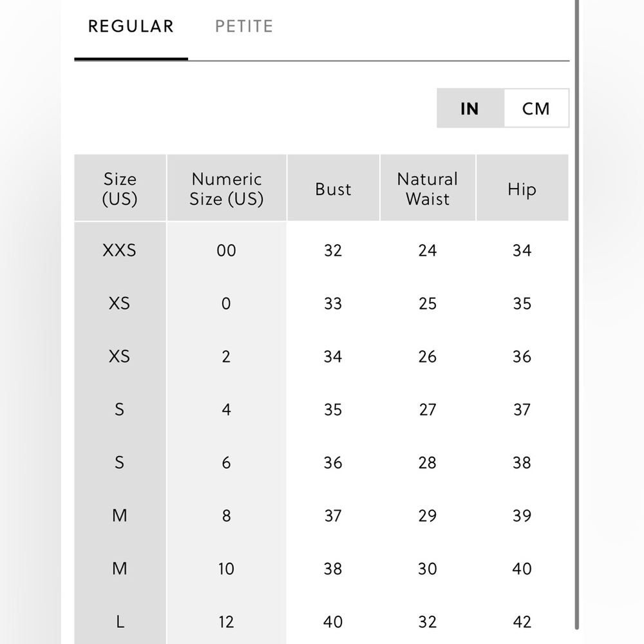The width and height of the screenshot is (644, 644).
Task: Click the Size (US) column header
Action: (x=120, y=189)
